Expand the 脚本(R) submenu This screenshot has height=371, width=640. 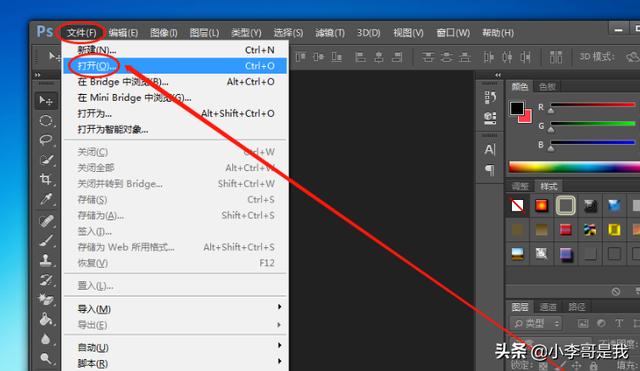click(176, 363)
